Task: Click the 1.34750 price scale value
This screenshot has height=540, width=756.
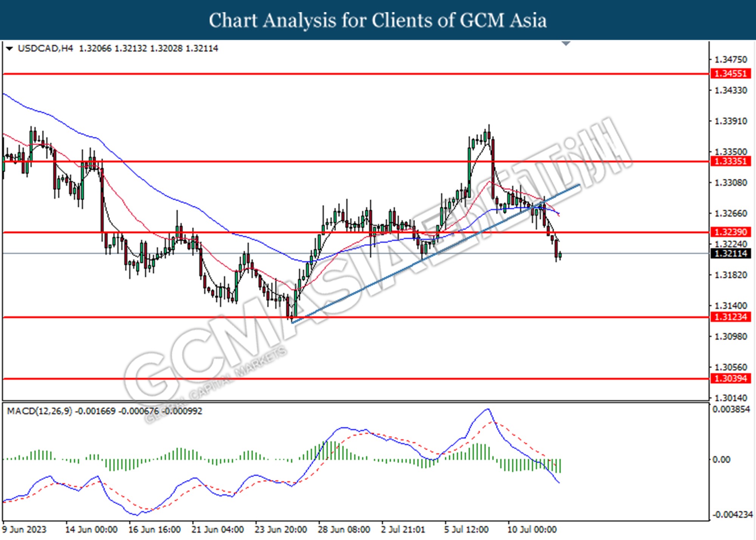Action: (730, 60)
